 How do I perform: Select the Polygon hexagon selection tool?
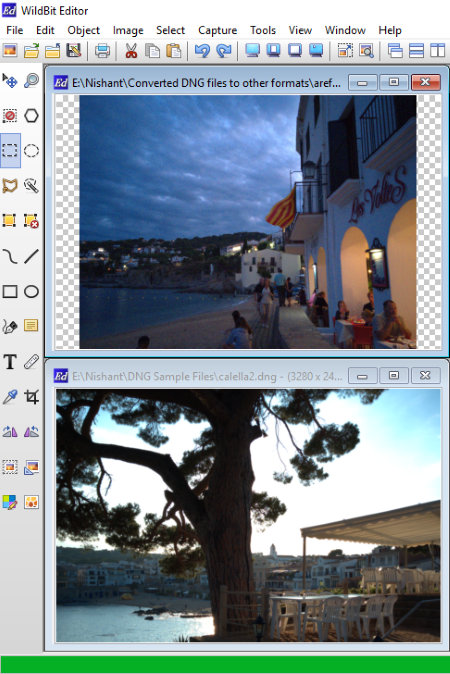(x=31, y=116)
